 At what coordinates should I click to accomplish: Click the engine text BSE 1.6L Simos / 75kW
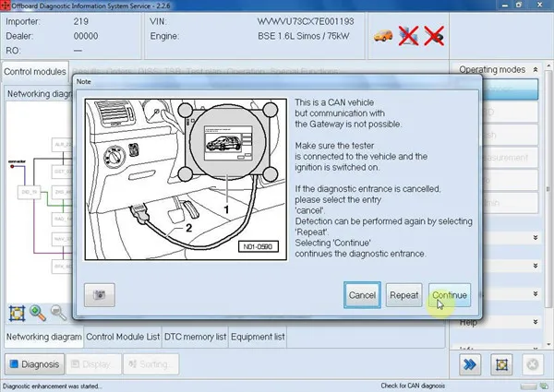303,36
